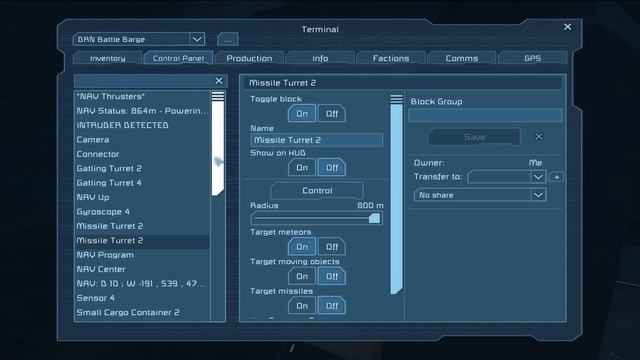This screenshot has height=360, width=640.
Task: Click the block list scrollbar
Action: (218, 144)
